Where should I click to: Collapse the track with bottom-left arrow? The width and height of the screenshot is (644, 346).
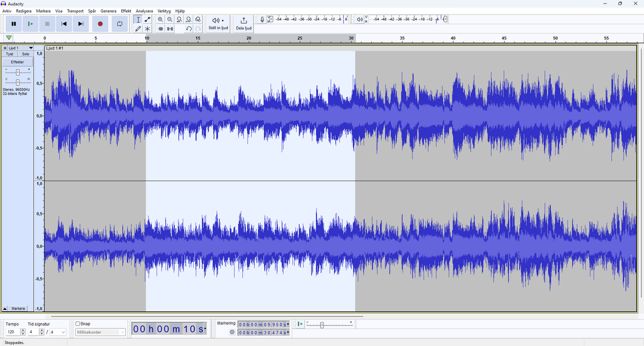[5, 308]
